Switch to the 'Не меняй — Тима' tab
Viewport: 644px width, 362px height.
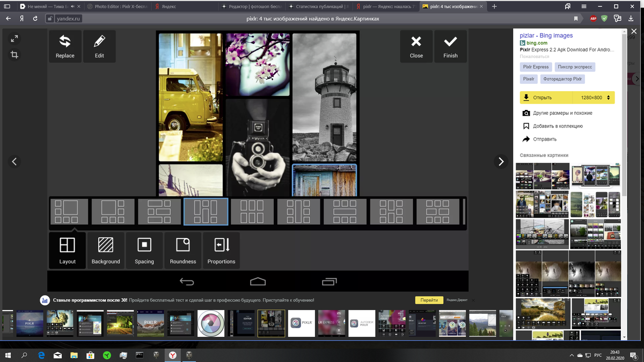(49, 6)
